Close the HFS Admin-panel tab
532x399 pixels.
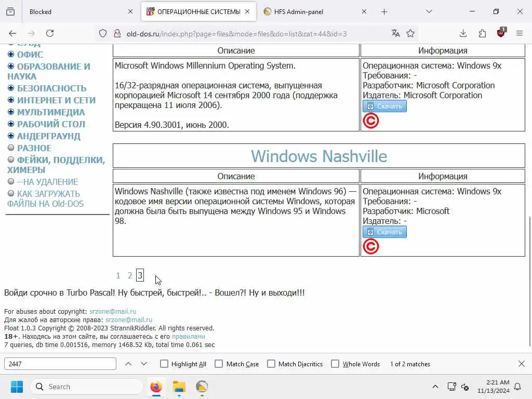pos(364,11)
